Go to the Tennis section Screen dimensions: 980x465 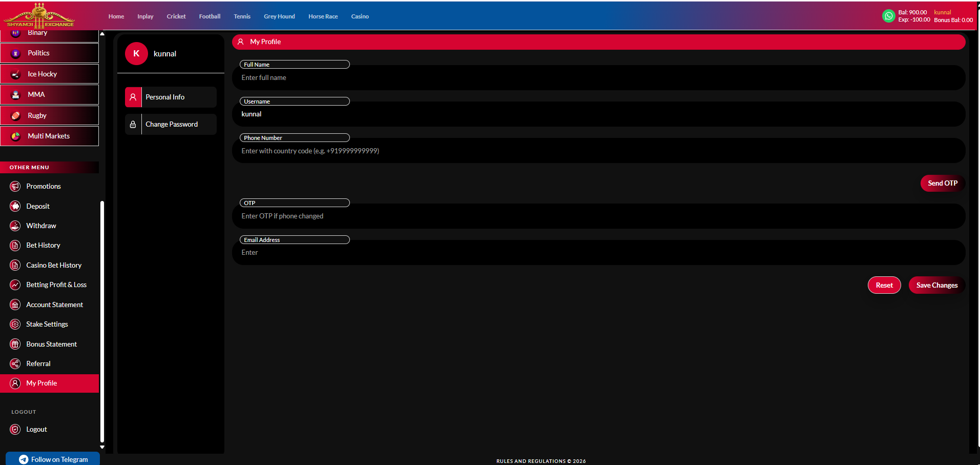[242, 16]
